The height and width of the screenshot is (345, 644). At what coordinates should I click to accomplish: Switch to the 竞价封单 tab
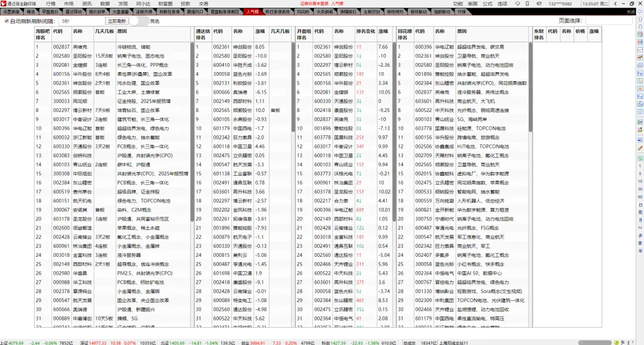point(97,12)
